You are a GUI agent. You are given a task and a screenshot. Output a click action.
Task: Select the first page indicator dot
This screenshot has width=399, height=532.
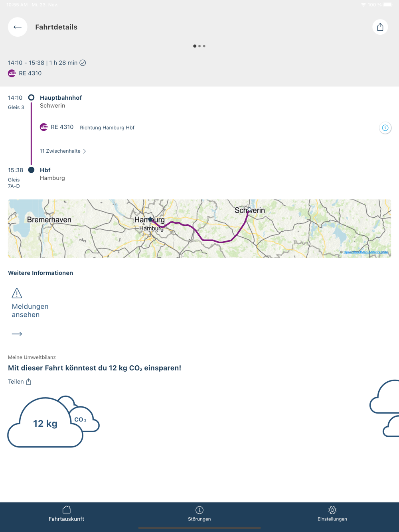(195, 46)
